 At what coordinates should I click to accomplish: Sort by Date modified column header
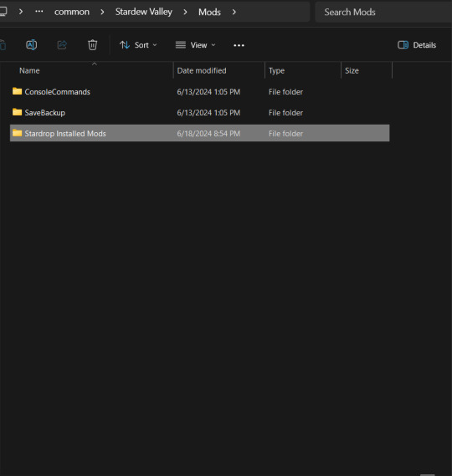point(219,70)
